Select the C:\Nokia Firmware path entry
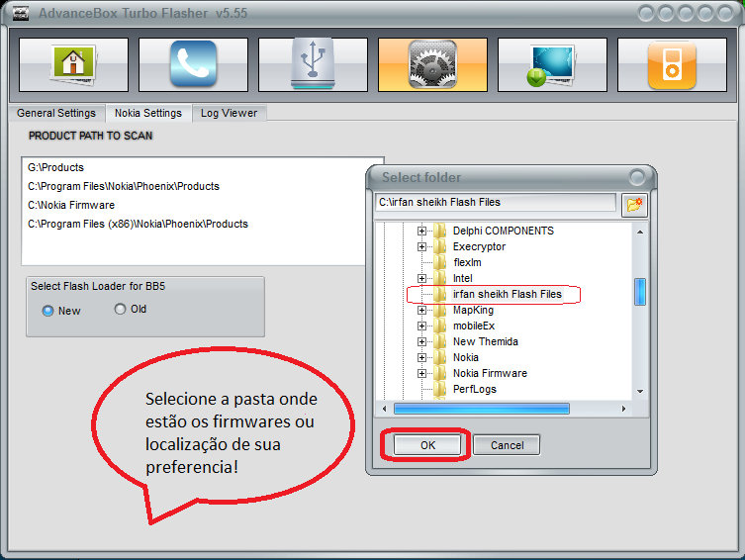Viewport: 745px width, 560px height. pyautogui.click(x=71, y=205)
